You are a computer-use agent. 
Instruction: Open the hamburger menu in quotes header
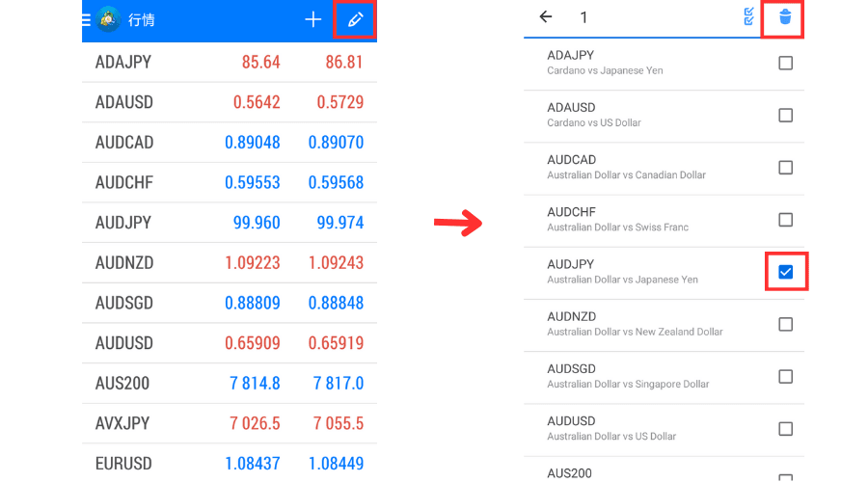86,19
